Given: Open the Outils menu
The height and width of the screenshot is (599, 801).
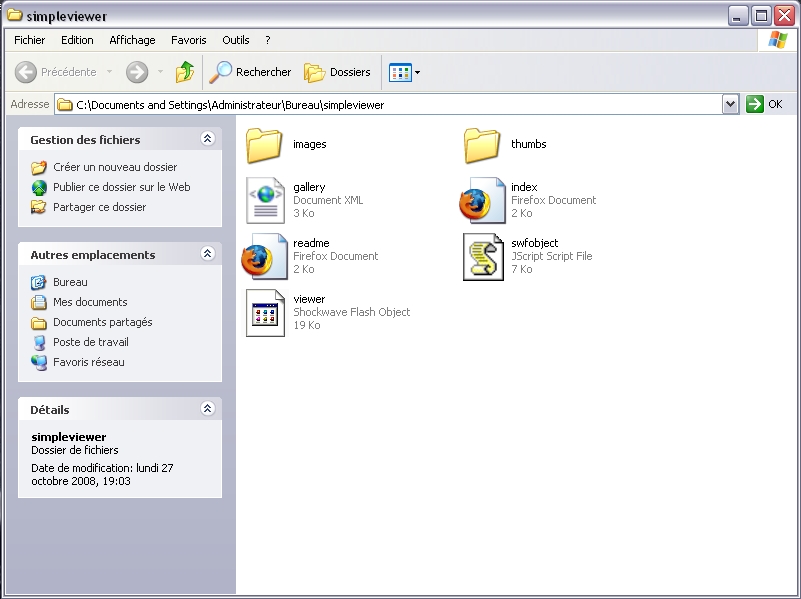Looking at the screenshot, I should tap(236, 40).
